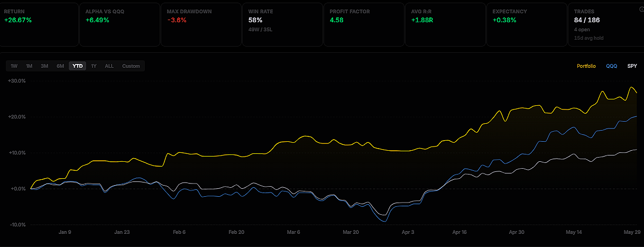644x247 pixels.
Task: Show the ALL time range
Action: pos(109,66)
